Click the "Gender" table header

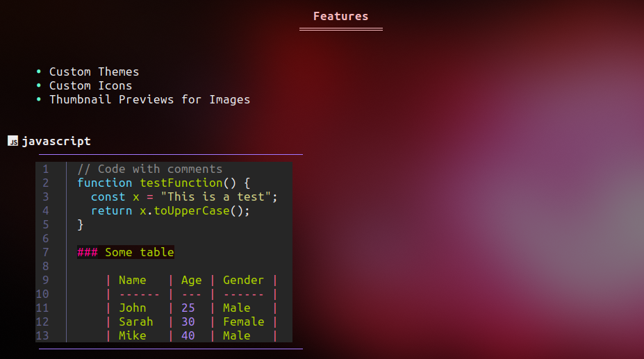[243, 280]
